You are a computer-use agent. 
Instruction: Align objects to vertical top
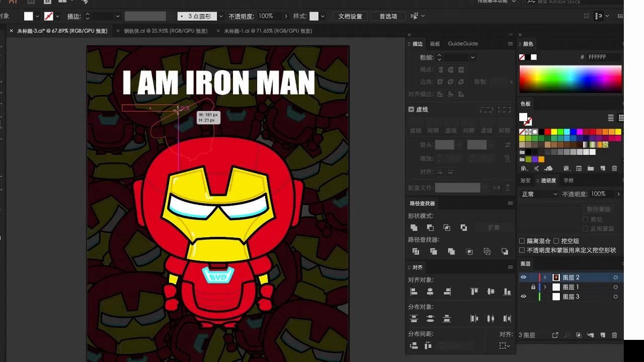(474, 292)
